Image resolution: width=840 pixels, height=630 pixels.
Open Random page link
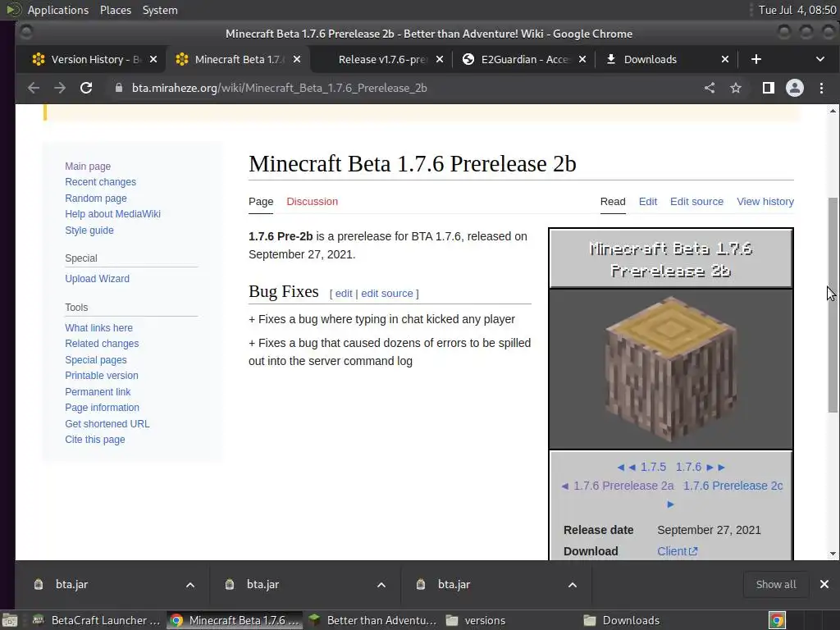[96, 199]
